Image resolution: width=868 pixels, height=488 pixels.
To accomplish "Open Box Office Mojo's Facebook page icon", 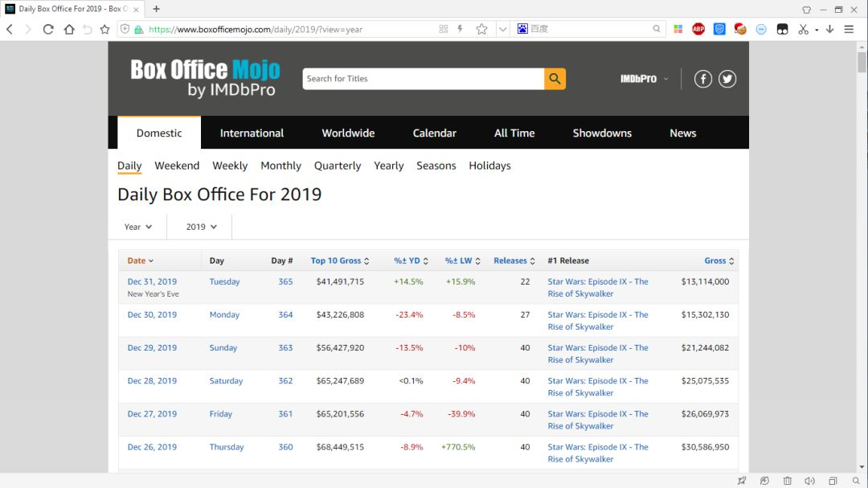I will (702, 79).
